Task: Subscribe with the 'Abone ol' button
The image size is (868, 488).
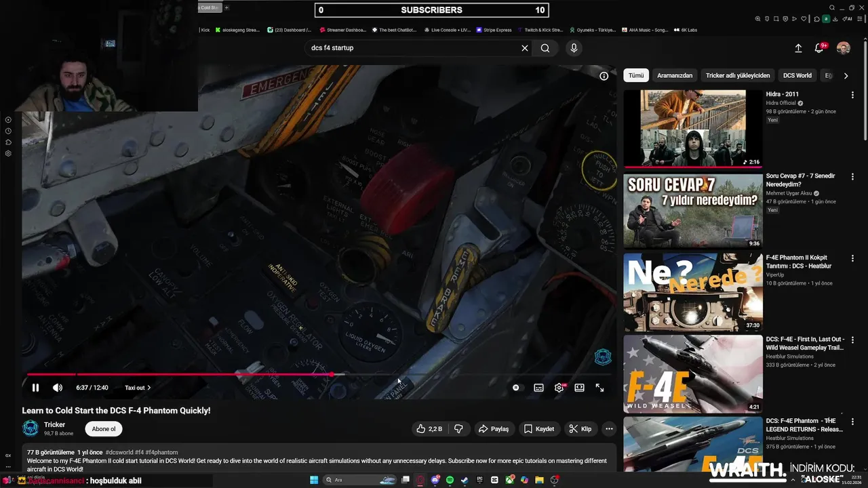Action: coord(104,429)
